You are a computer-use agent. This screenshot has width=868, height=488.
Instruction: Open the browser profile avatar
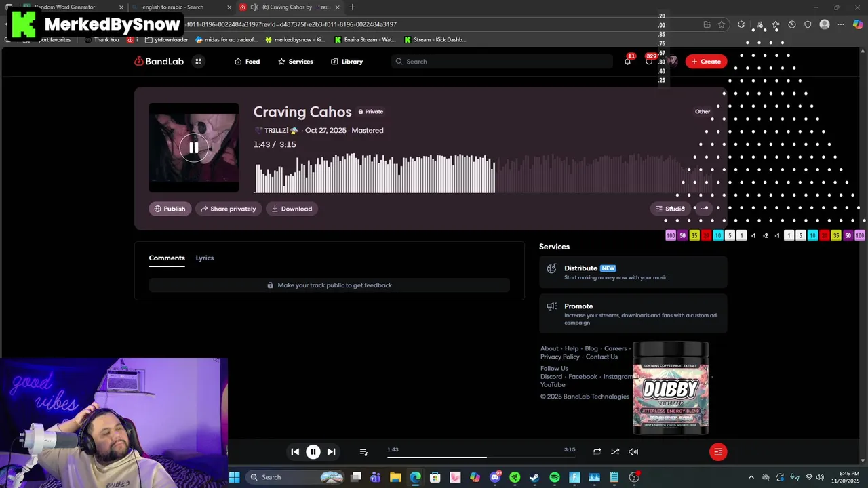[825, 24]
